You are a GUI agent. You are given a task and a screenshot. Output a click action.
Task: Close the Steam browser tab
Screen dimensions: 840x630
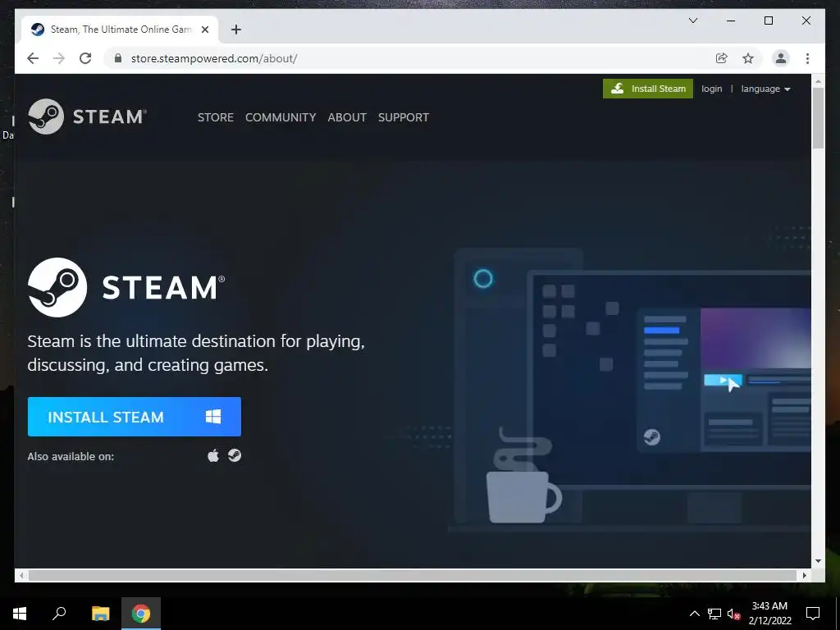[x=204, y=30]
